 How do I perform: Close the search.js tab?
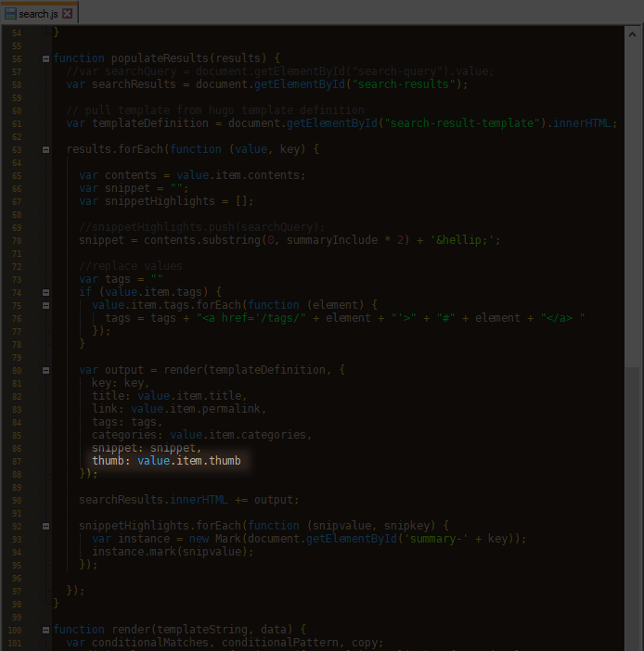68,14
